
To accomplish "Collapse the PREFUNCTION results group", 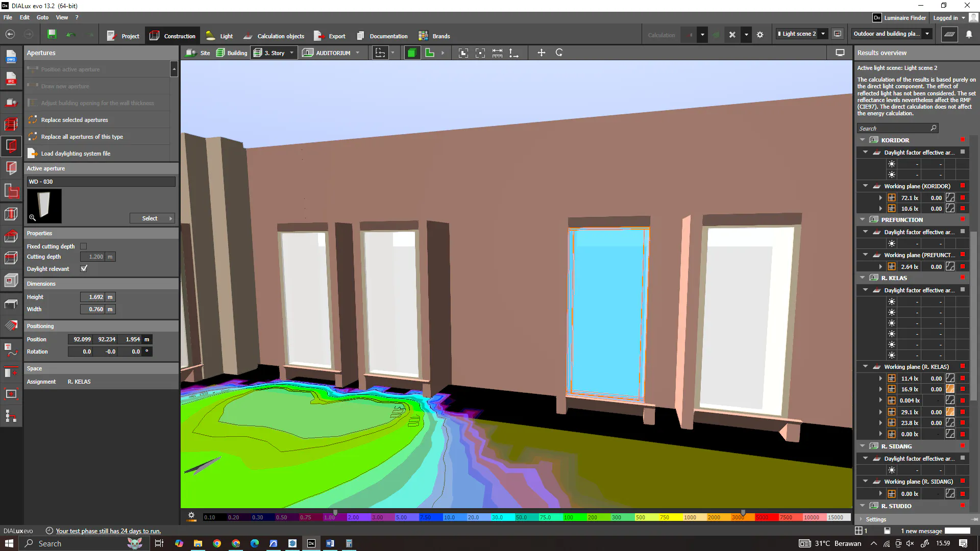I will tap(863, 219).
